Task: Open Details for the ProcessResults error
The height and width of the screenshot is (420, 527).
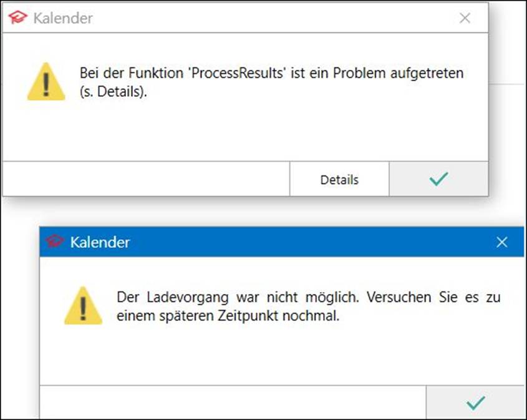Action: click(339, 179)
